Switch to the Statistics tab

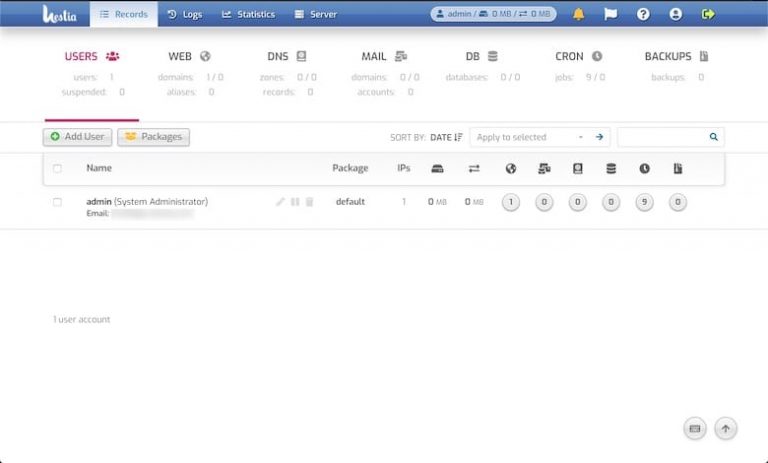248,14
